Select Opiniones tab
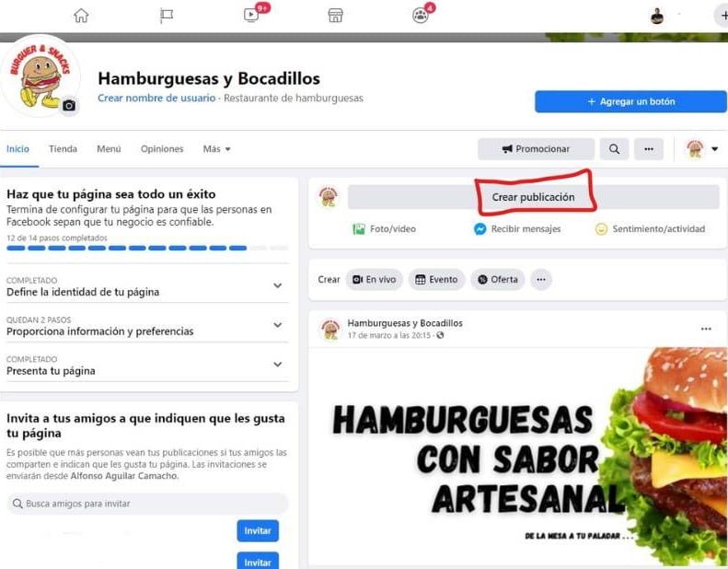Viewport: 728px width, 569px height. click(162, 149)
